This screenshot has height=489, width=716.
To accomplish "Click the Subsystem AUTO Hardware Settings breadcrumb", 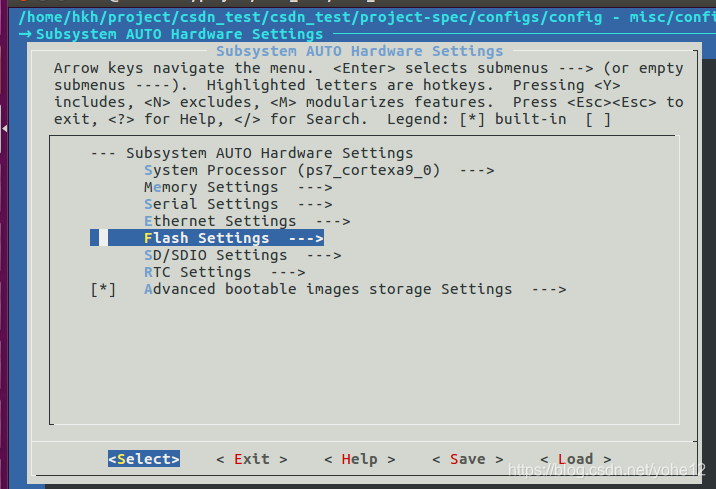I will coord(179,34).
